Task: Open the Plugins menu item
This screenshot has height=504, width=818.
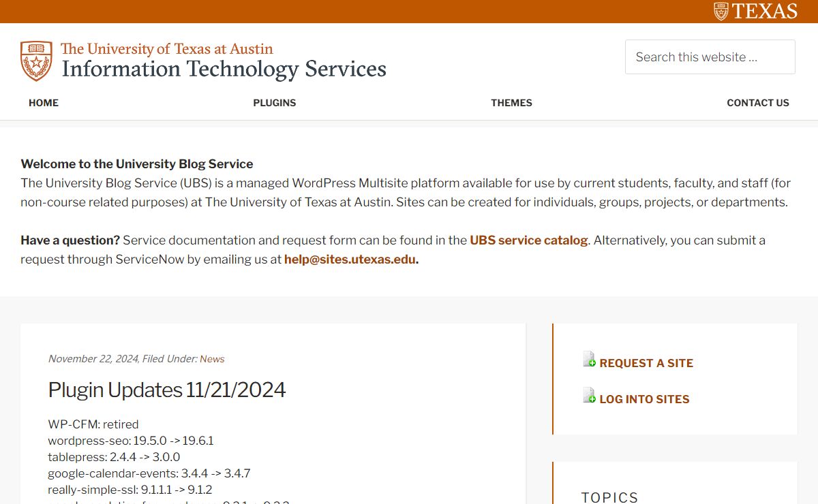Action: pyautogui.click(x=275, y=103)
